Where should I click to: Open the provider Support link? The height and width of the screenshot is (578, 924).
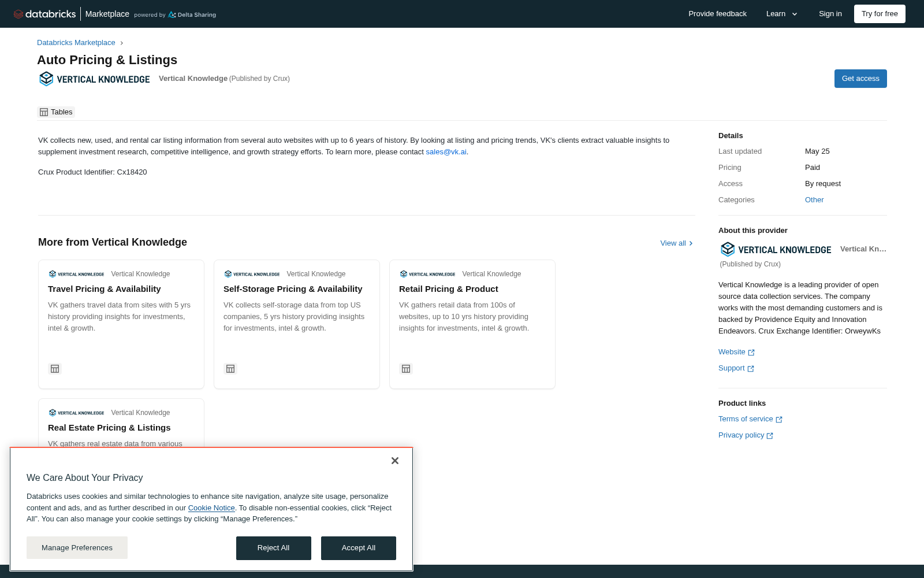736,368
